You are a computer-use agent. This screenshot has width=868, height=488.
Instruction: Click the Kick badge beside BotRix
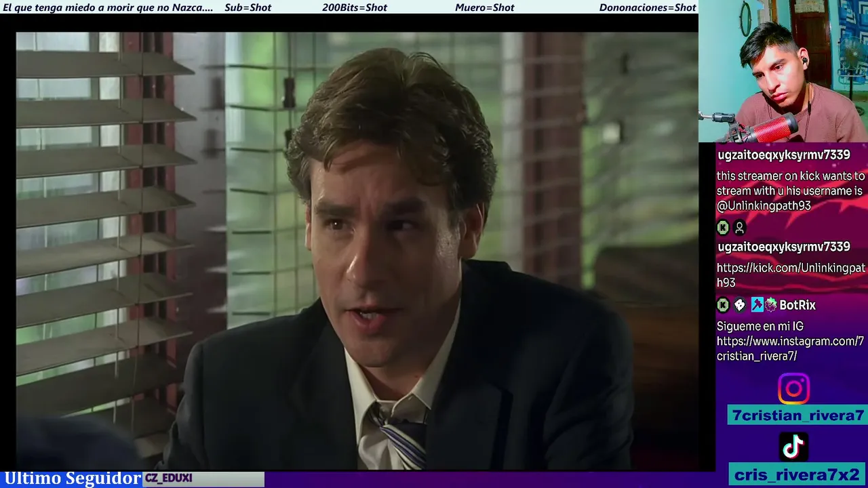tap(723, 305)
